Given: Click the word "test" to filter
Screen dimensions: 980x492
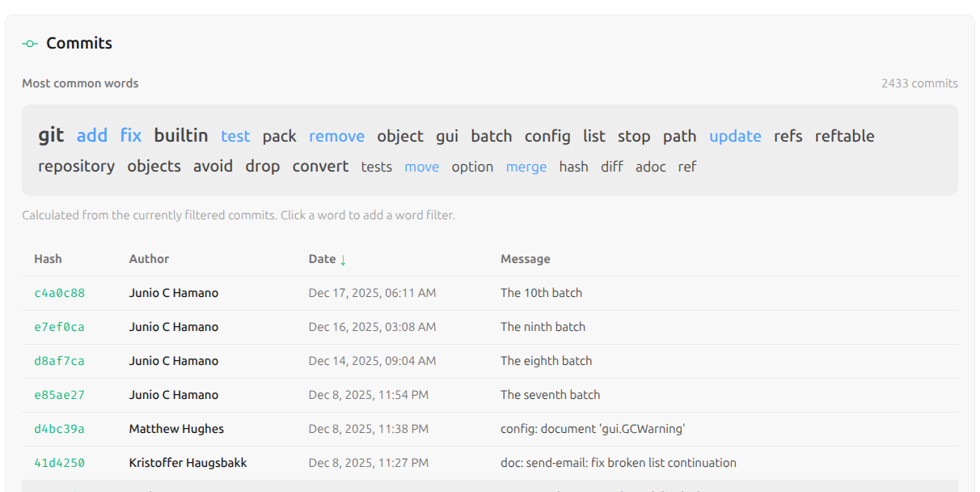Looking at the screenshot, I should click(x=235, y=136).
